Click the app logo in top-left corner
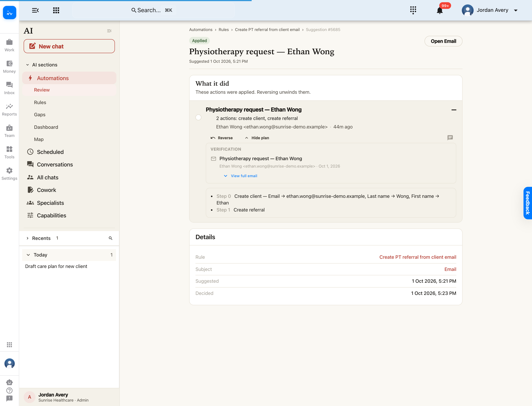This screenshot has width=532, height=406. (x=9, y=13)
